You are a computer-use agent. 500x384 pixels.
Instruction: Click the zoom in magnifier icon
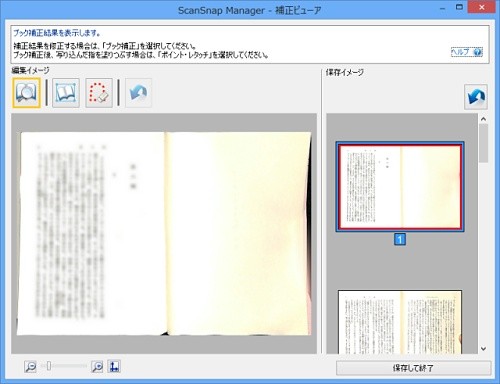(x=97, y=367)
